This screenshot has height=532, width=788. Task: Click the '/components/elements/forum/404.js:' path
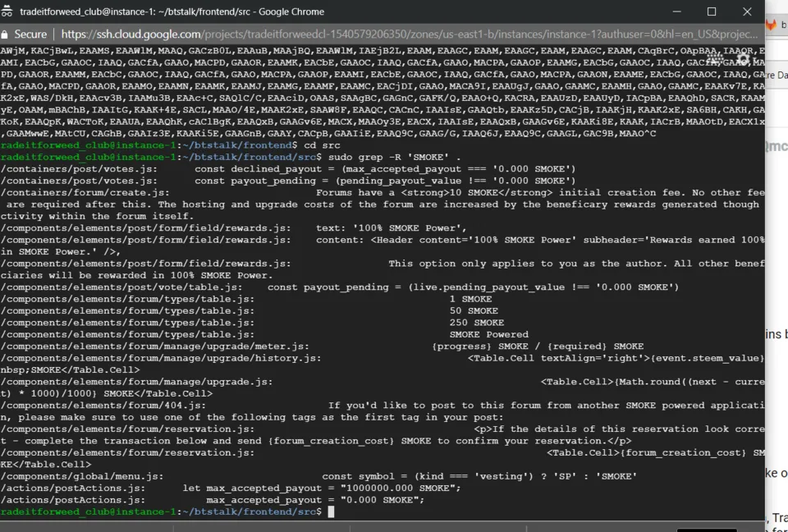tap(103, 406)
